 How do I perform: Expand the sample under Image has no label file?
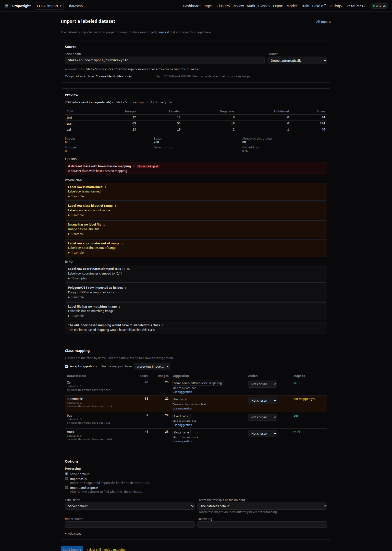[76, 234]
